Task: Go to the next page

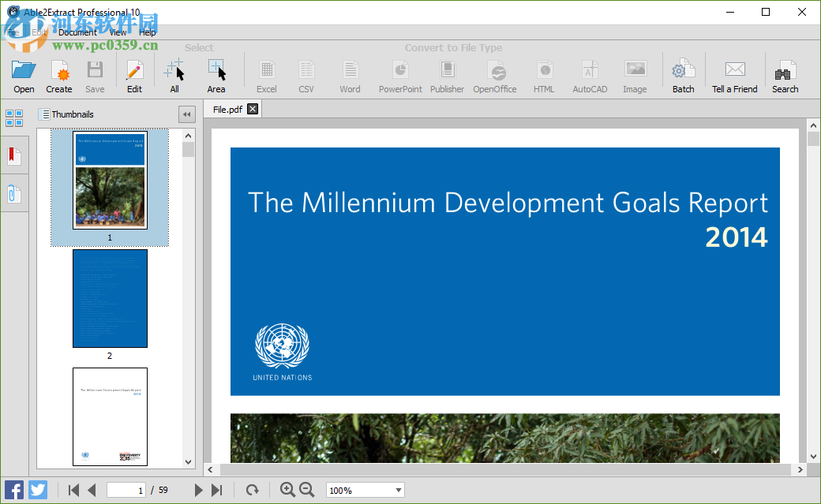Action: point(199,491)
